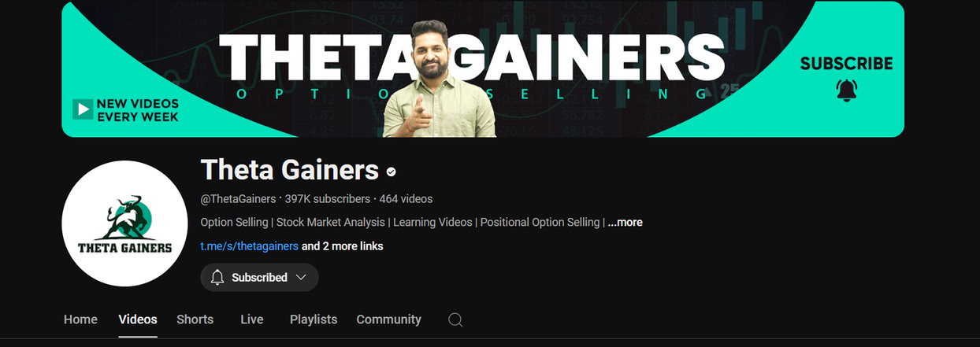Screen dimensions: 980x347
Task: Click the verified checkmark badge next to Theta Gainers
Action: click(x=391, y=171)
